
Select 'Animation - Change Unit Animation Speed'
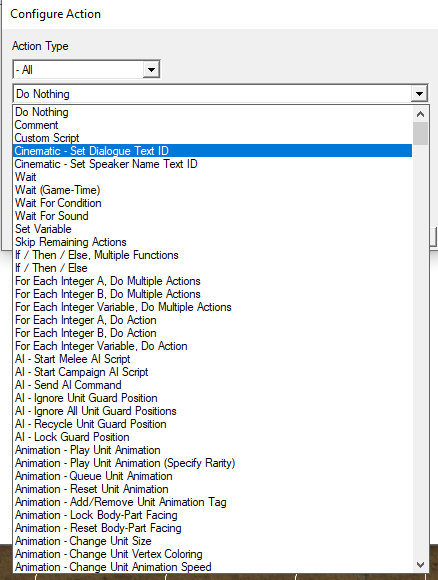213,567
